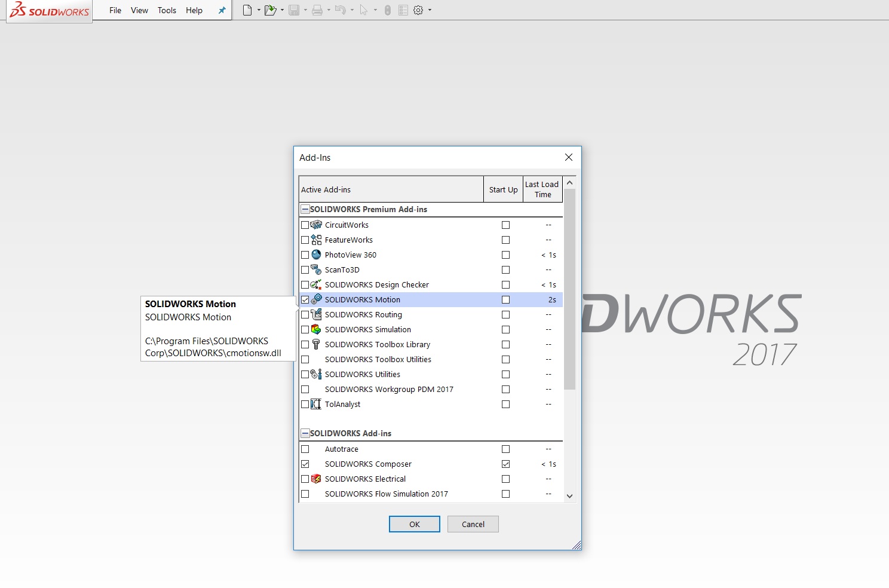Select the Autotrace row
The height and width of the screenshot is (588, 889).
click(431, 449)
